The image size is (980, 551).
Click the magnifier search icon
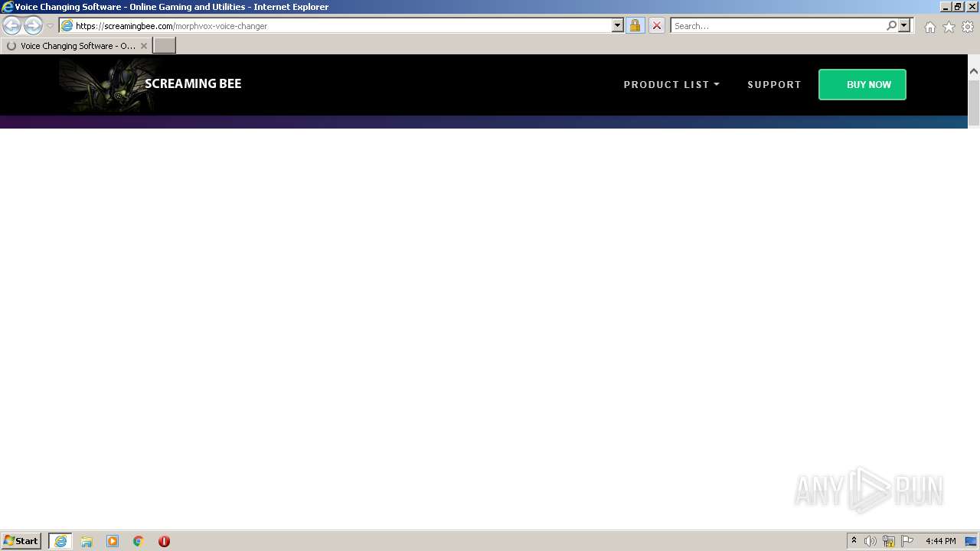click(891, 26)
